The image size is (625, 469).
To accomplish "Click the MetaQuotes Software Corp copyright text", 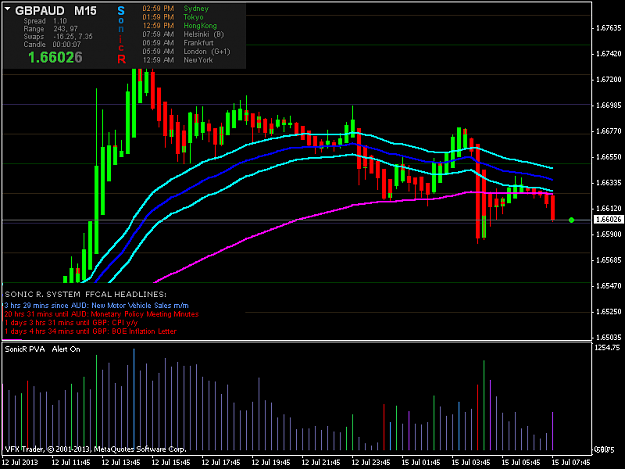I will tap(95, 449).
